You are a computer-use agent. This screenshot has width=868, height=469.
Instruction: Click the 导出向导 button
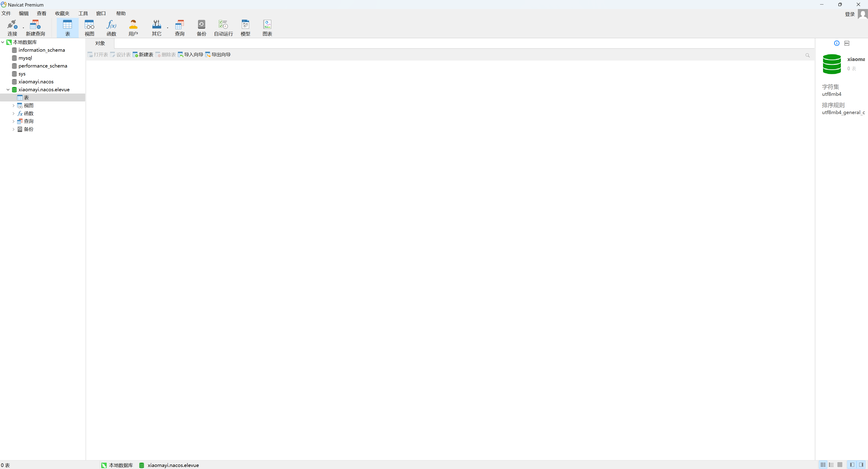(218, 54)
